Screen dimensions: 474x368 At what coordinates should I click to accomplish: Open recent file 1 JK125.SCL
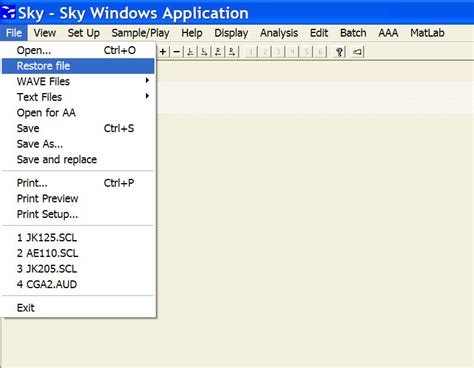tap(78, 238)
